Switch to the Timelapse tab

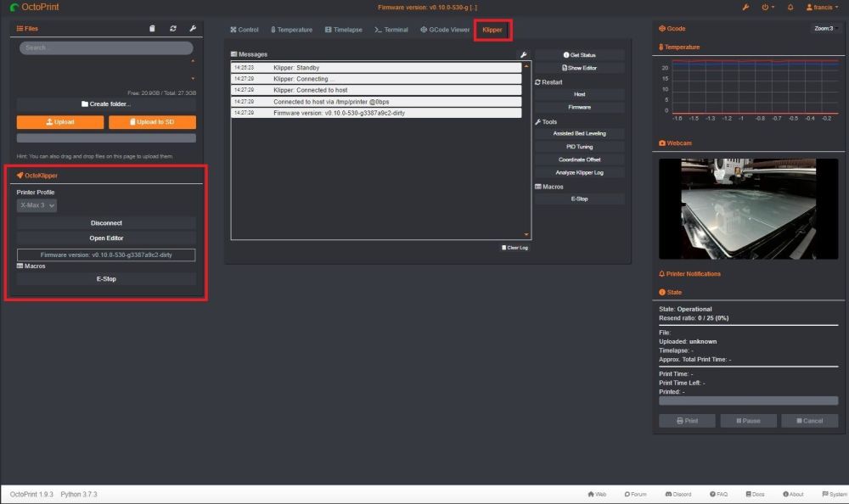pos(343,30)
